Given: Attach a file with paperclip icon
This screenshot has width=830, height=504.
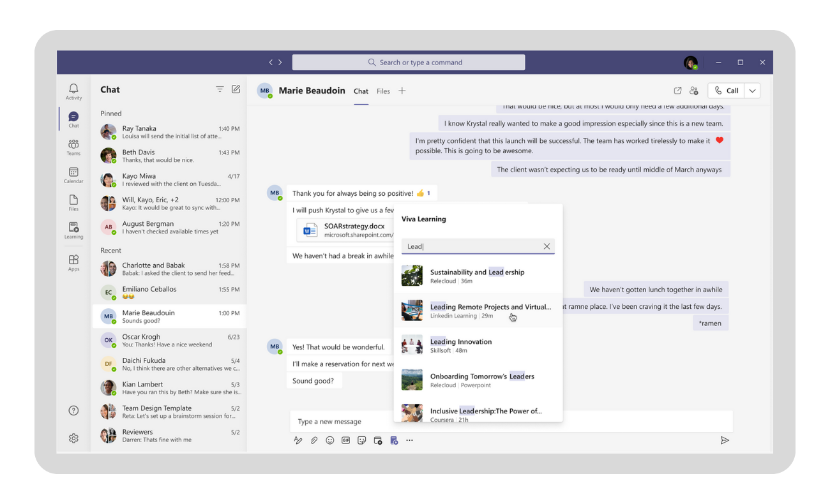Looking at the screenshot, I should coord(313,440).
